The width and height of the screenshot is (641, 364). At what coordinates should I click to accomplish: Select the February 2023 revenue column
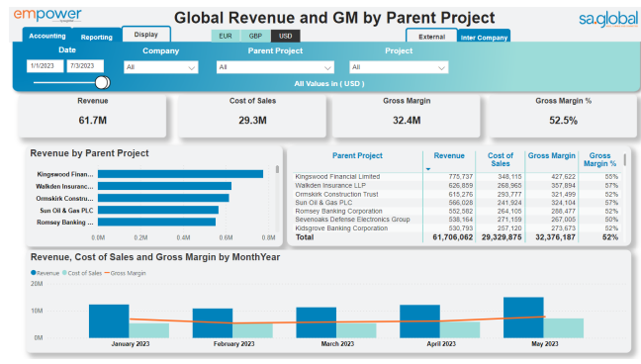[x=213, y=323]
